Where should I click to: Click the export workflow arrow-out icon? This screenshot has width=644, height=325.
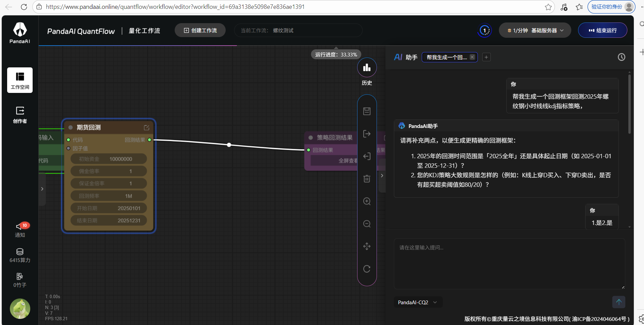[x=367, y=134]
